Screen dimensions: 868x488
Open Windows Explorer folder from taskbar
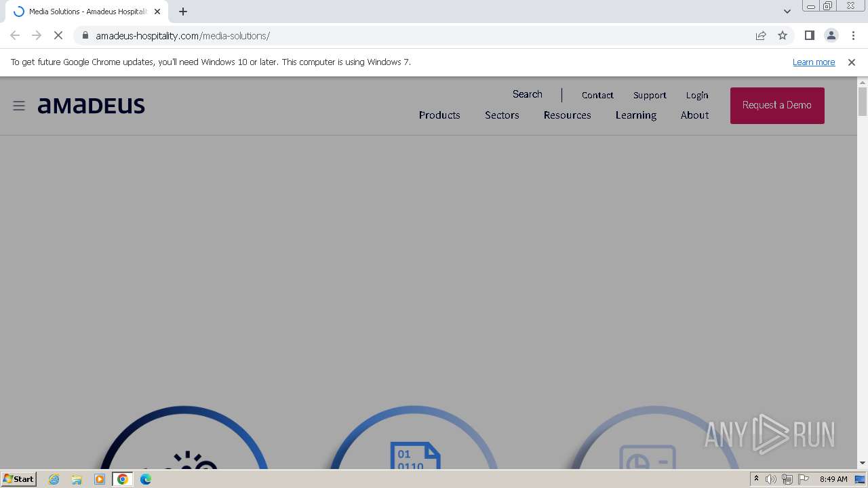(x=77, y=479)
